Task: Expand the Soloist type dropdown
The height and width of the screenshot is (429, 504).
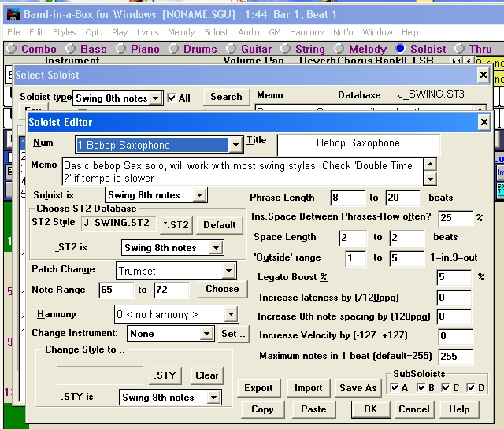Action: (x=156, y=98)
